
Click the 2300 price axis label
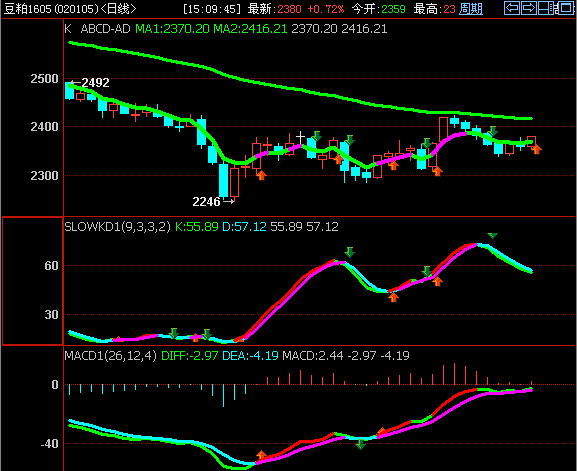[45, 176]
